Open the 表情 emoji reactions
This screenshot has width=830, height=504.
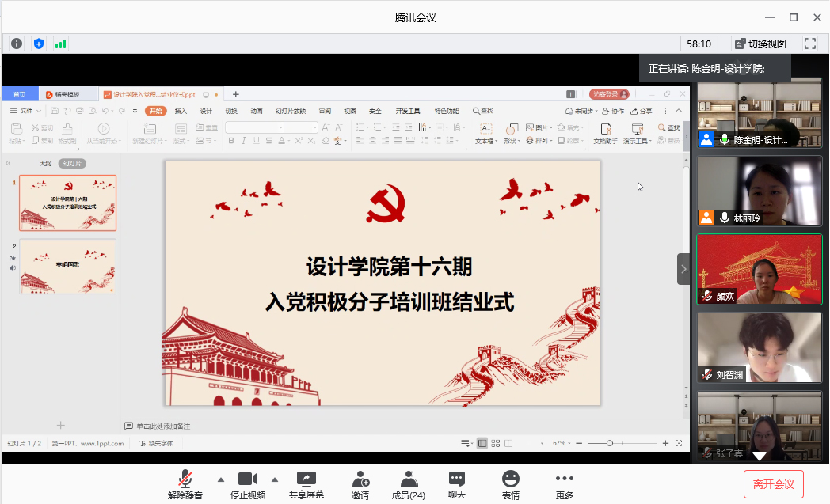pos(510,484)
